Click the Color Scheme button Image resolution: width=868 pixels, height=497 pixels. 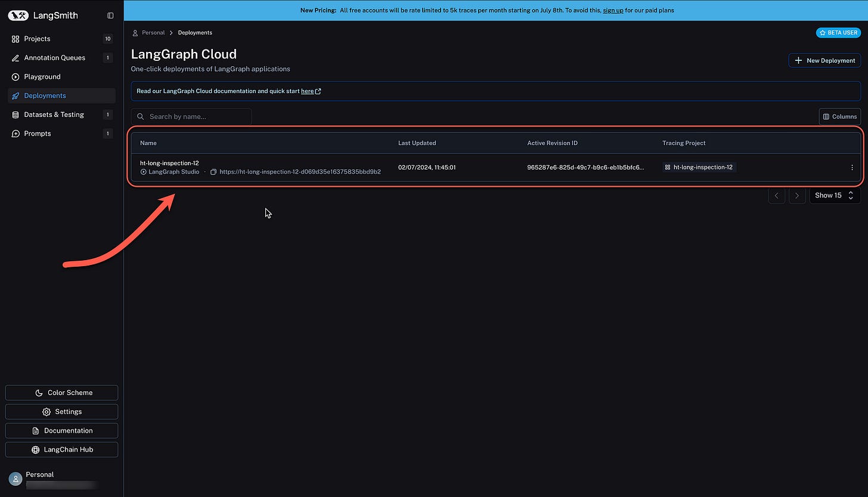61,393
